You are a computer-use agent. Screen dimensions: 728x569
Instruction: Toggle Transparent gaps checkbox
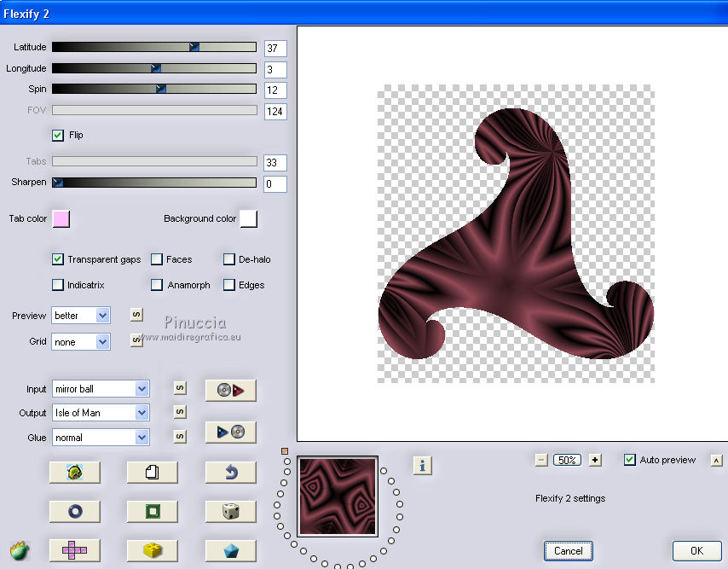click(x=58, y=259)
